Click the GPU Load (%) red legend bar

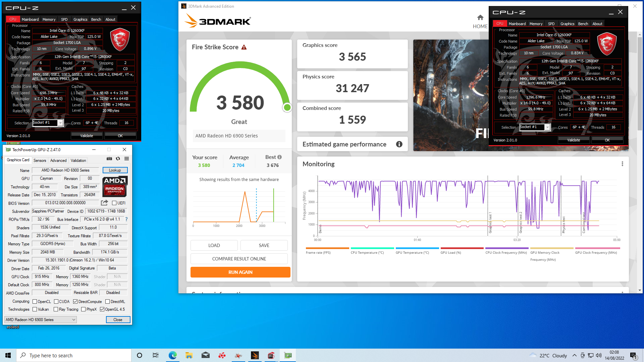462,248
